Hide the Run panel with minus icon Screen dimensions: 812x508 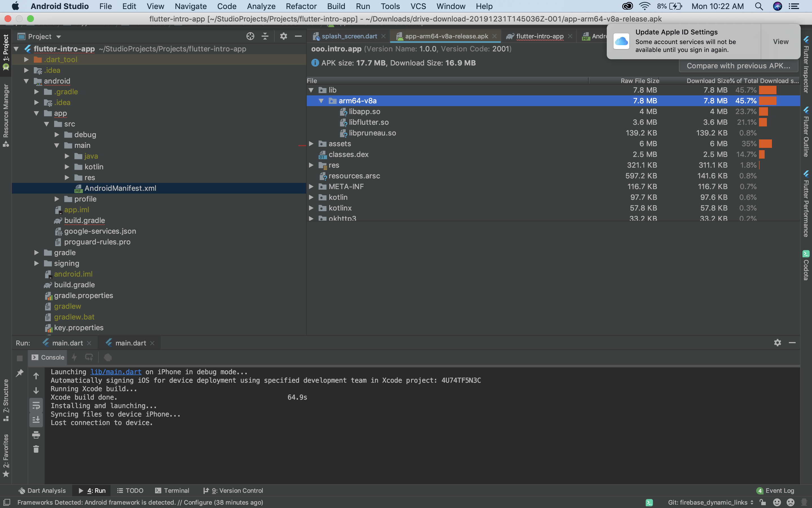[792, 343]
